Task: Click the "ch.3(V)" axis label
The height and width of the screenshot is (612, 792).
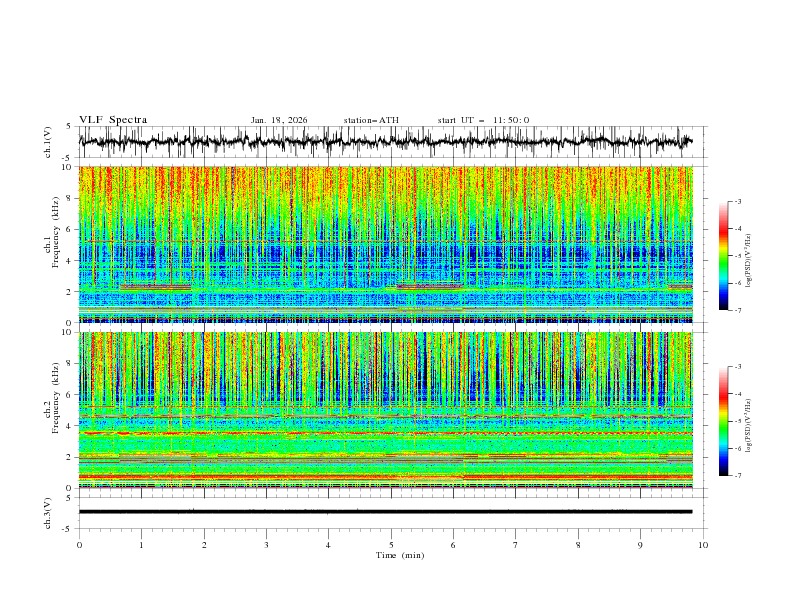Action: point(48,513)
